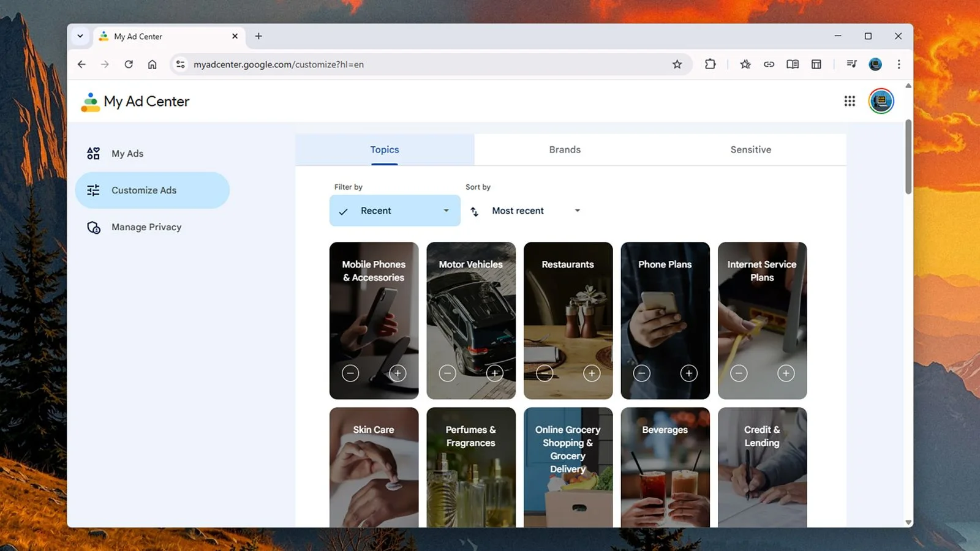The image size is (980, 551).
Task: View site information in the address bar
Action: click(x=180, y=64)
